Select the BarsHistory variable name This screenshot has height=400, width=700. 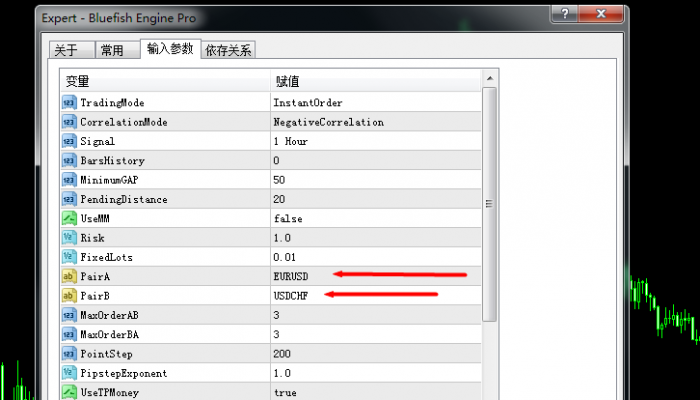point(112,160)
